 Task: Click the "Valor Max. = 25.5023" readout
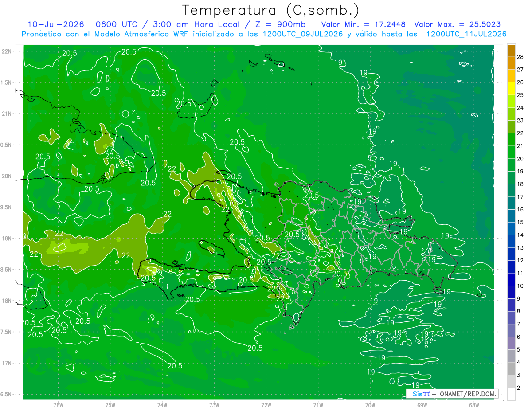point(457,25)
